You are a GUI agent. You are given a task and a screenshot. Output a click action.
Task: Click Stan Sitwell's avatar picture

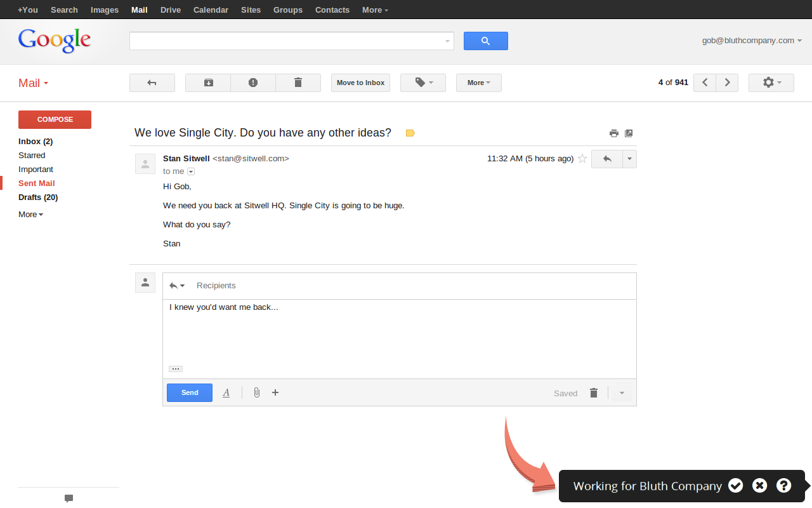[145, 163]
